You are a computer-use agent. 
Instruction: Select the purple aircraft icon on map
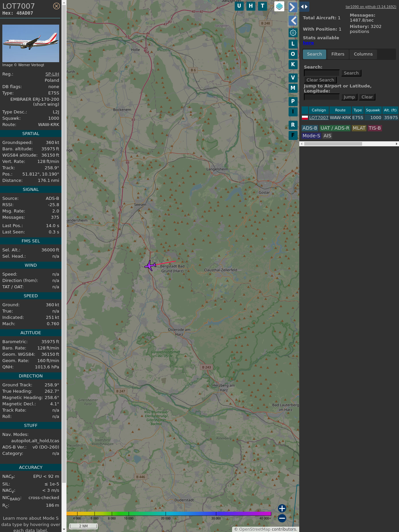pyautogui.click(x=150, y=266)
